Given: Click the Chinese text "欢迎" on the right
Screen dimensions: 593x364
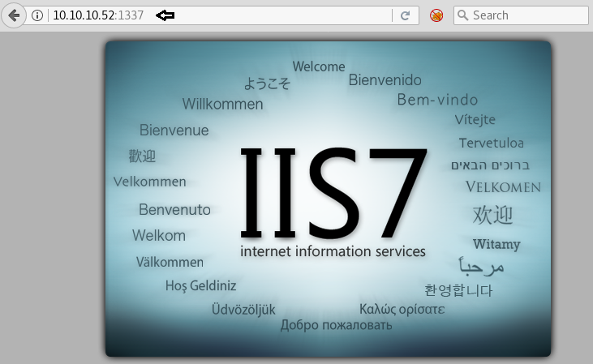Looking at the screenshot, I should pos(492,215).
